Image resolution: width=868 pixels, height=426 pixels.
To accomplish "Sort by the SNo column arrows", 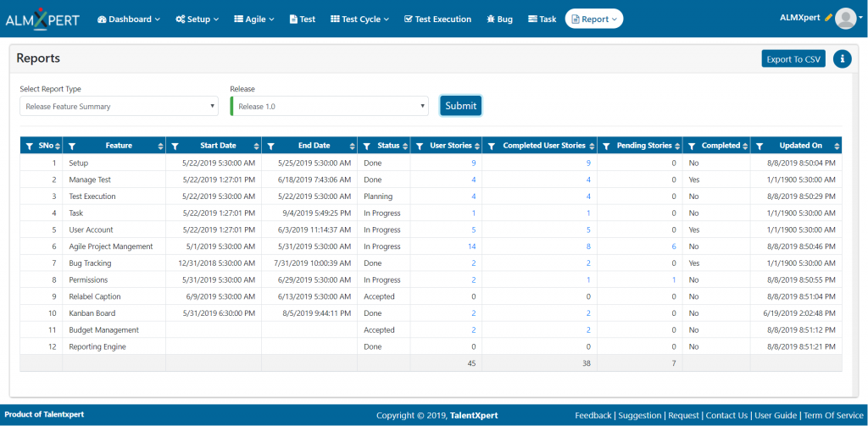I will click(58, 146).
